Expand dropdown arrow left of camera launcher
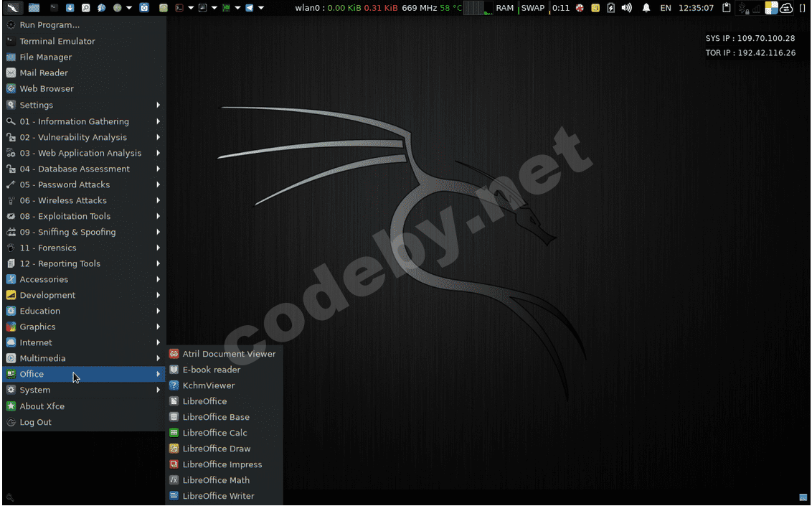 (129, 8)
